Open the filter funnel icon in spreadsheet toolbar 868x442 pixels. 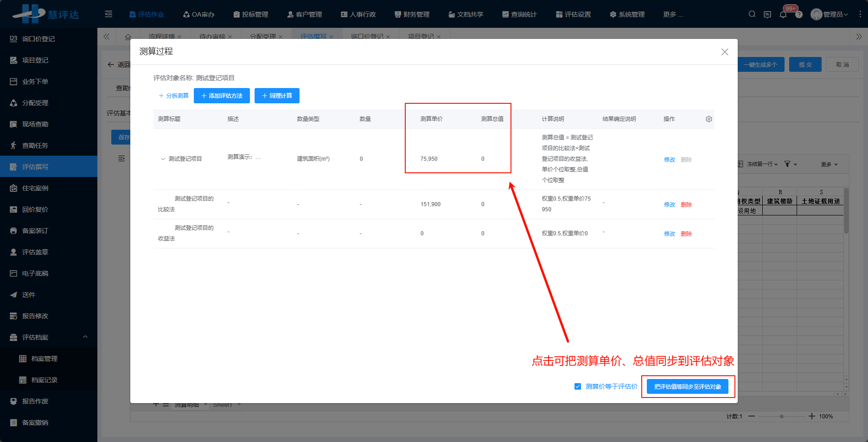pos(787,164)
